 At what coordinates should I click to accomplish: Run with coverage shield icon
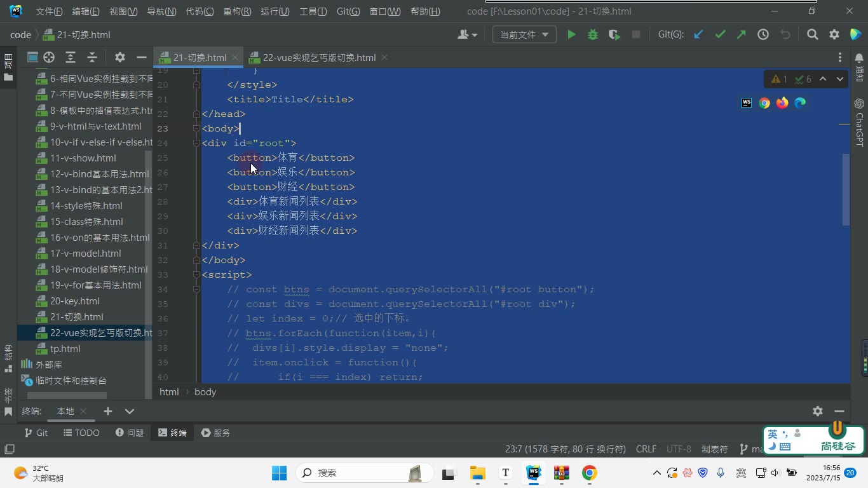[x=614, y=35]
